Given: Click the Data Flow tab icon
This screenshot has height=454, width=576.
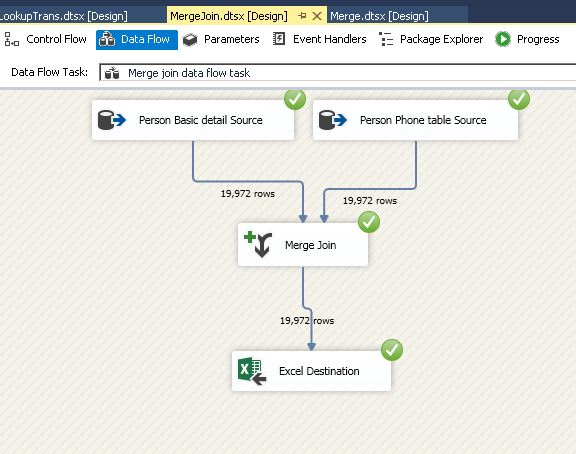Looking at the screenshot, I should (x=107, y=39).
